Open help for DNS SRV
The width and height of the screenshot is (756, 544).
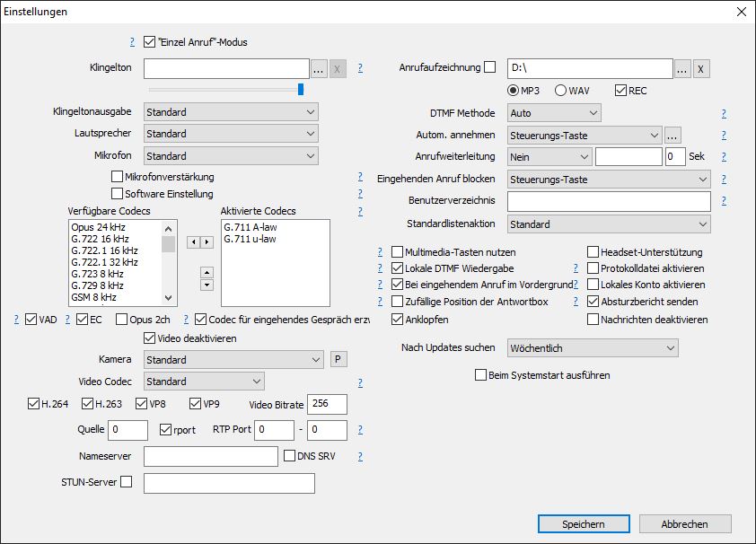[360, 456]
